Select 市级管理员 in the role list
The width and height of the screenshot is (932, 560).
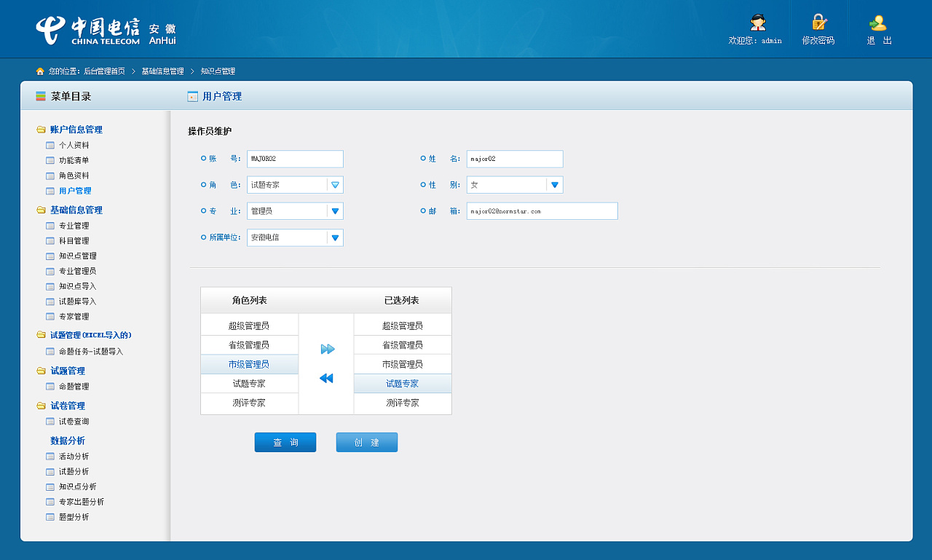(x=249, y=364)
